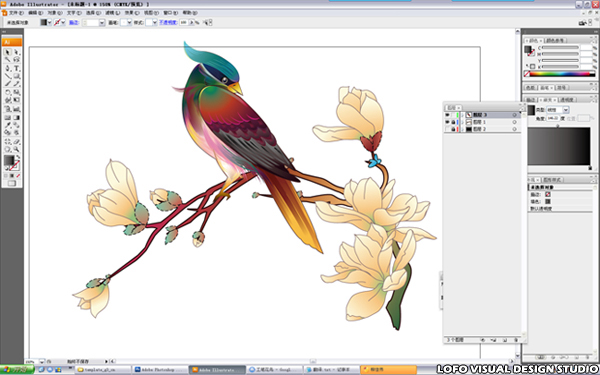The height and width of the screenshot is (375, 600).
Task: Select the Direct Selection white arrow tool
Action: pyautogui.click(x=16, y=52)
